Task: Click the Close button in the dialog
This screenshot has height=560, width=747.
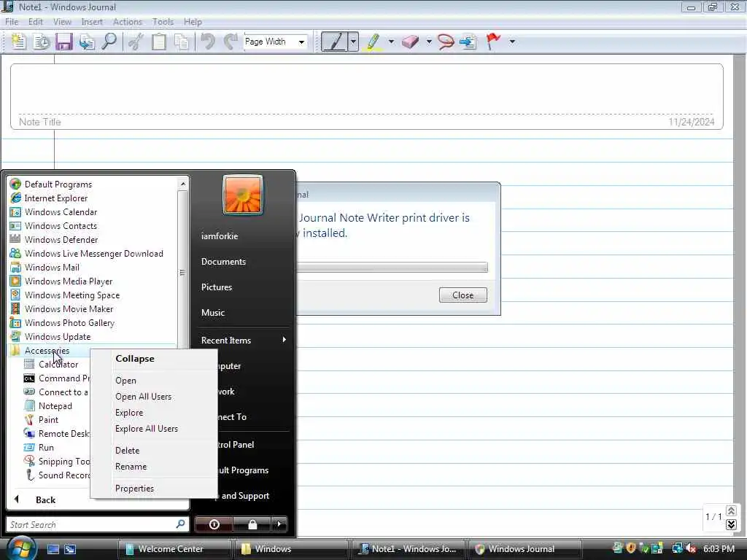Action: tap(462, 295)
